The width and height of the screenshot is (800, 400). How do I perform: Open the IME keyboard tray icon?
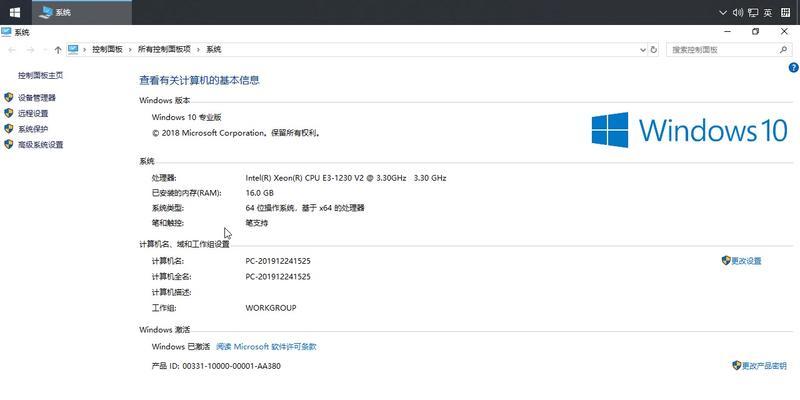786,13
